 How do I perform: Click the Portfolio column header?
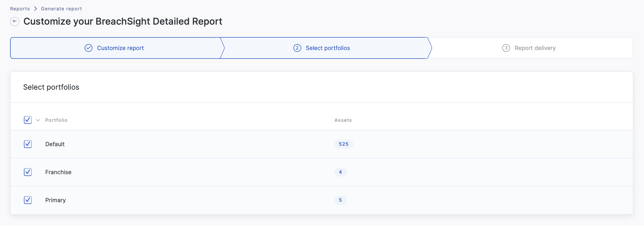56,120
